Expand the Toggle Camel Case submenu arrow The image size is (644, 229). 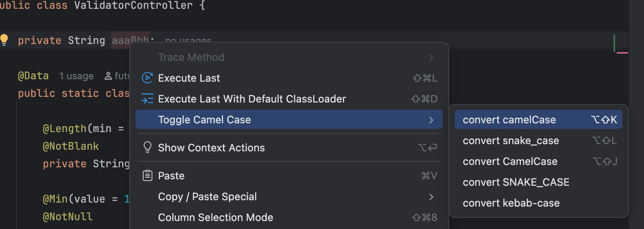pos(431,120)
